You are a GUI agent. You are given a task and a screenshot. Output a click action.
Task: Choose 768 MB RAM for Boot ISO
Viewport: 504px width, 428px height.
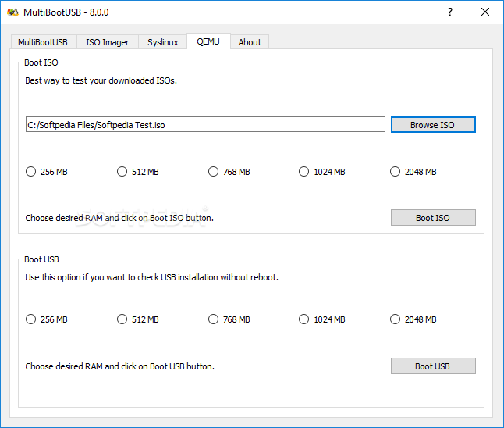pyautogui.click(x=229, y=172)
